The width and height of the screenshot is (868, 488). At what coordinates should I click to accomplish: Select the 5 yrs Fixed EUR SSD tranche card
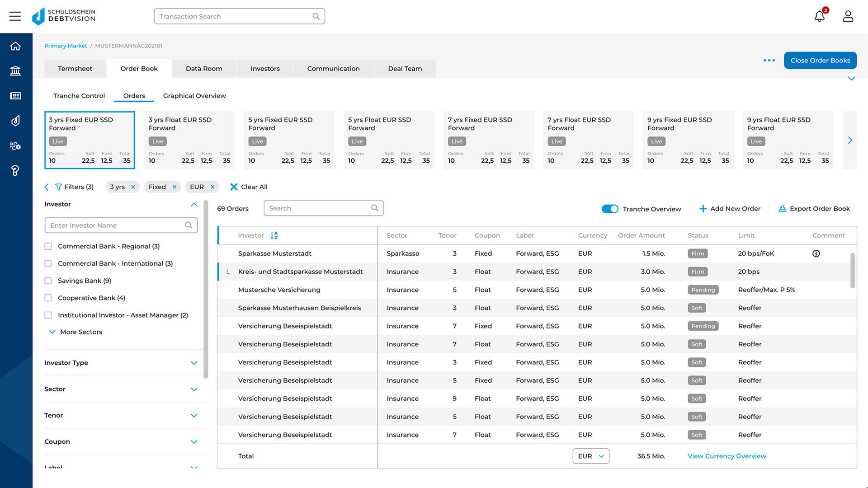[289, 140]
